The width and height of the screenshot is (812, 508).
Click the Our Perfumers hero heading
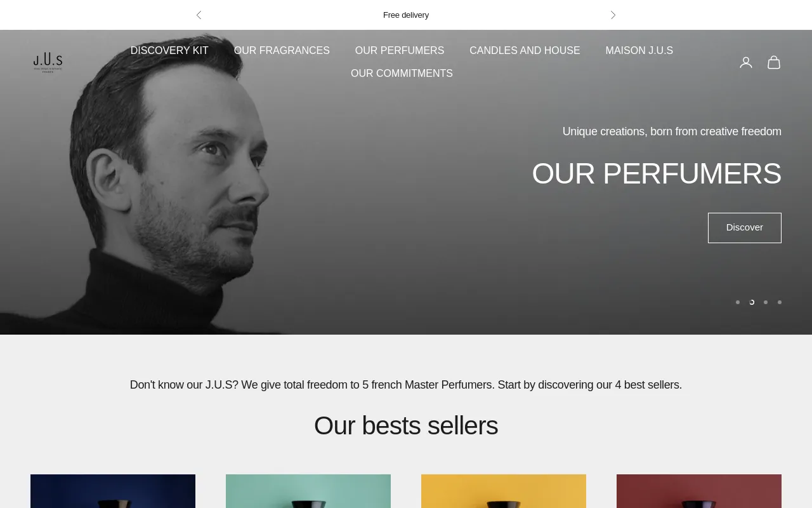pos(657,173)
